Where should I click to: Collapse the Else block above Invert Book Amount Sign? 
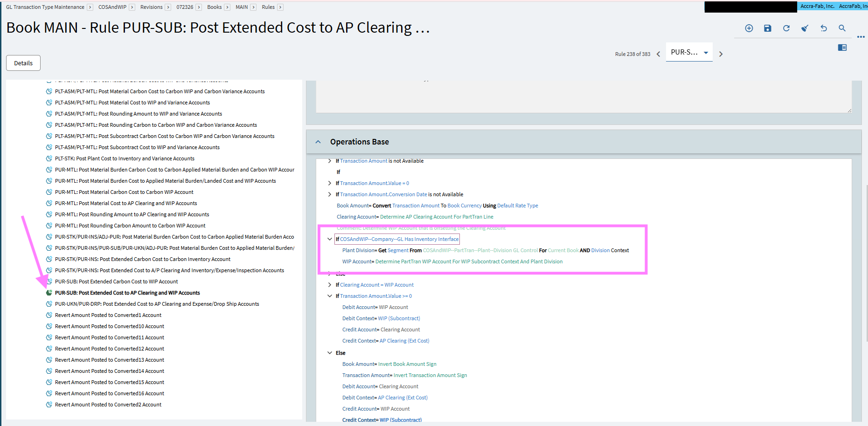[x=330, y=353]
